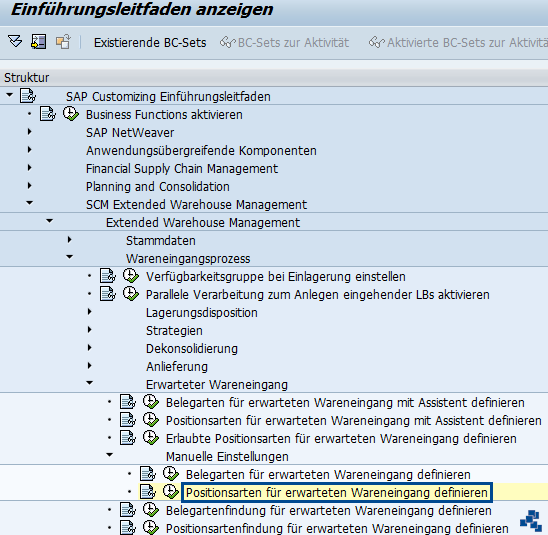Open documentation for Erlaubte Positionsarten definieren
This screenshot has width=548, height=535.
128,438
